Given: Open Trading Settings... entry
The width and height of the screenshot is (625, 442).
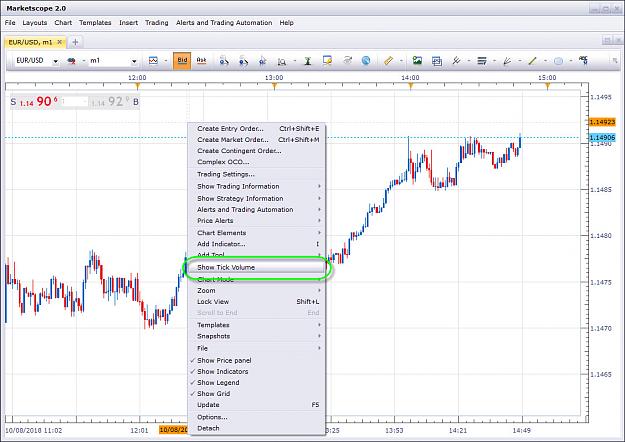Looking at the screenshot, I should click(257, 174).
